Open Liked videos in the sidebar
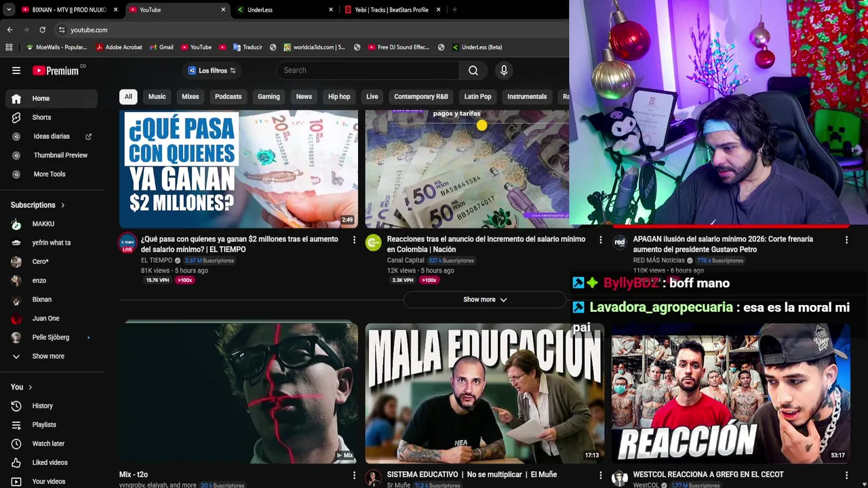 pyautogui.click(x=52, y=463)
